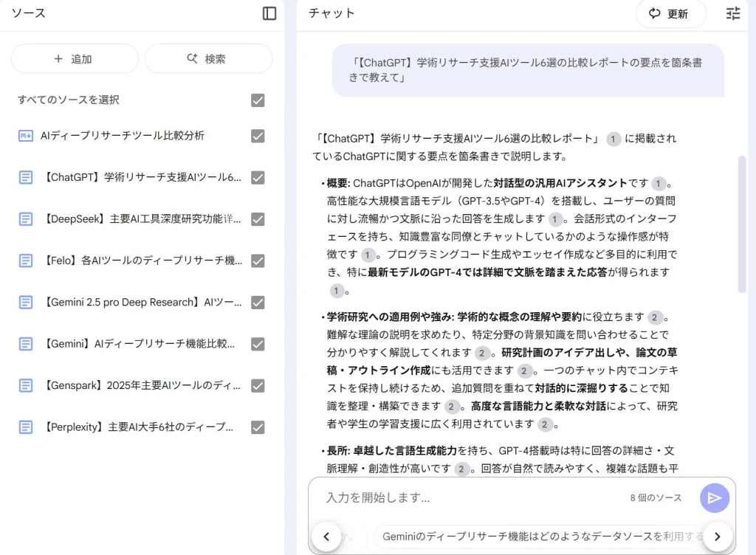Click the 追加 button to add a source
The height and width of the screenshot is (555, 756).
75,59
